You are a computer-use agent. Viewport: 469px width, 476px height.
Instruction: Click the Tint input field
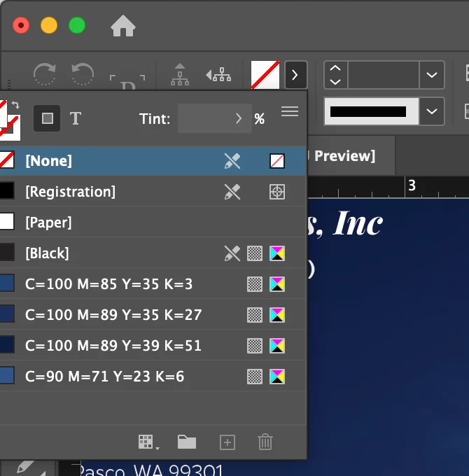tap(204, 118)
